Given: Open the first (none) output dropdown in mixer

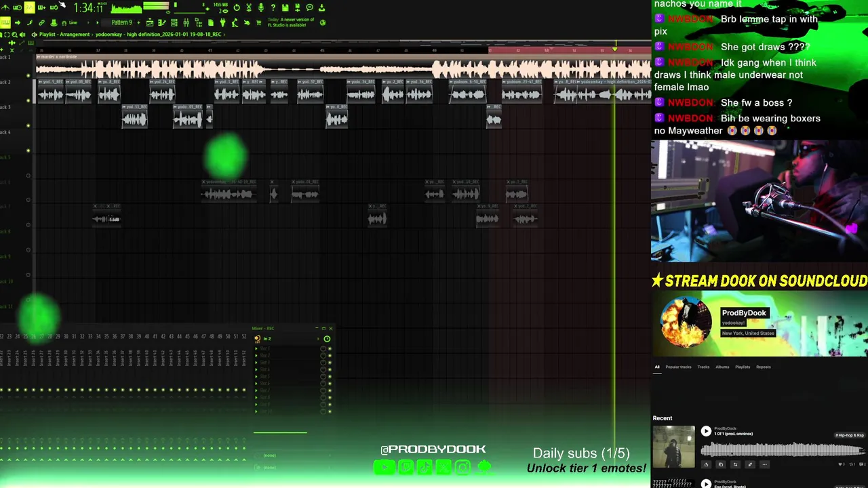Looking at the screenshot, I should (294, 455).
